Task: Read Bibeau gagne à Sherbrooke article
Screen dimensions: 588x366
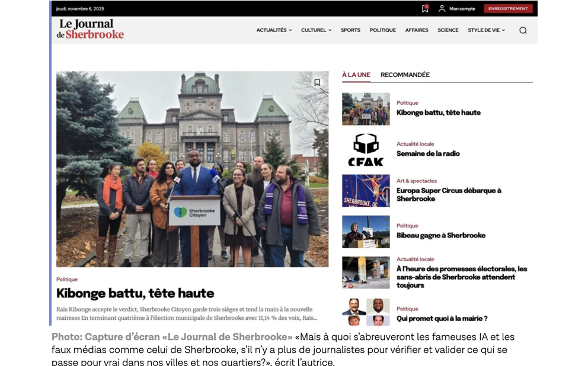Action: pyautogui.click(x=440, y=235)
